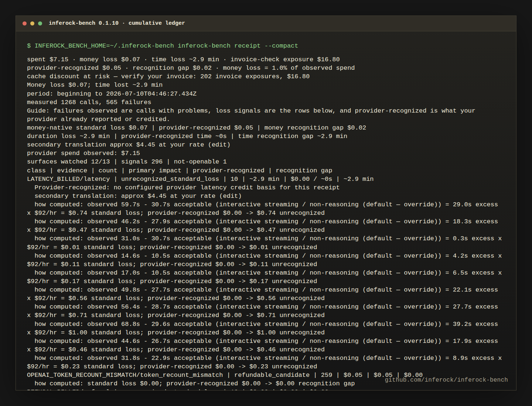Click the 'OPENAI_TOKEN_RECOUNT_MISMATCH/token_recount_mismatch' row
532x406 pixels.
click(225, 375)
